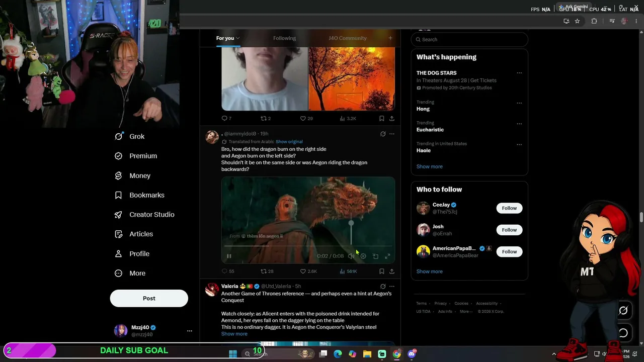Show more trending topics
This screenshot has width=644, height=362.
pos(430,166)
